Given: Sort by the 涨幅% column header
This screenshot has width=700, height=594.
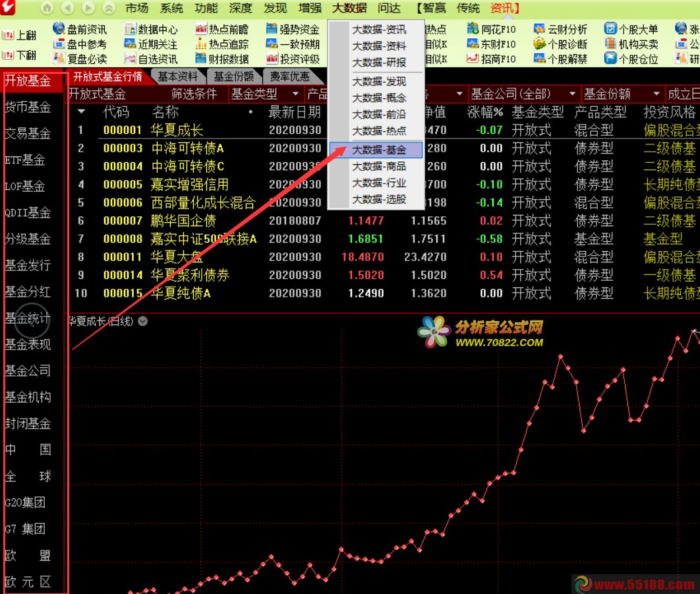Looking at the screenshot, I should click(x=485, y=111).
